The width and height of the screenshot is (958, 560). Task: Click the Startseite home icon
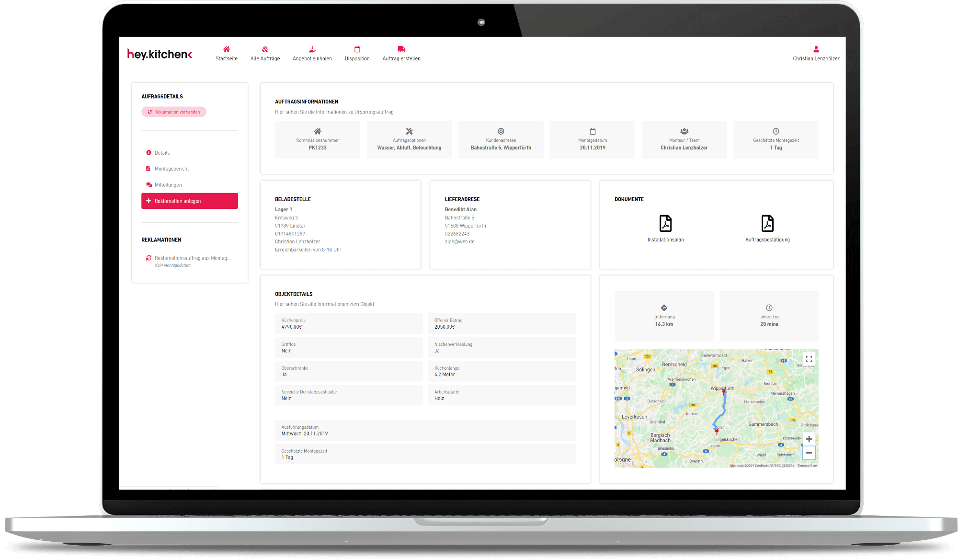(226, 49)
